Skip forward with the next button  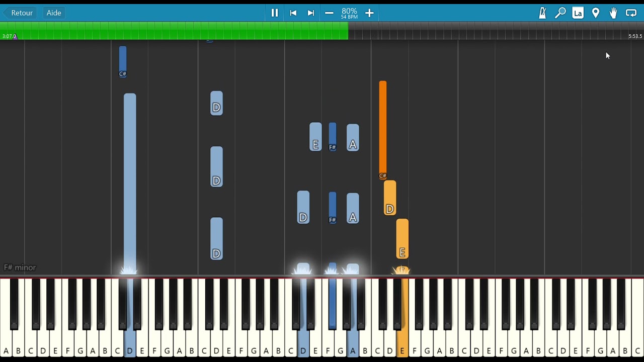coord(311,13)
